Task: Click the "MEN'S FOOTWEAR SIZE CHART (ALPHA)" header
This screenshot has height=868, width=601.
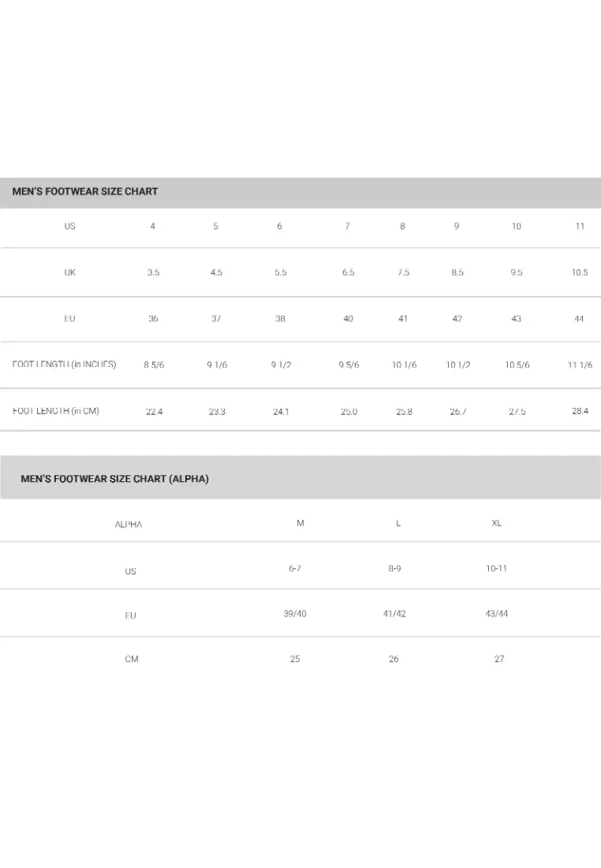Action: (115, 479)
